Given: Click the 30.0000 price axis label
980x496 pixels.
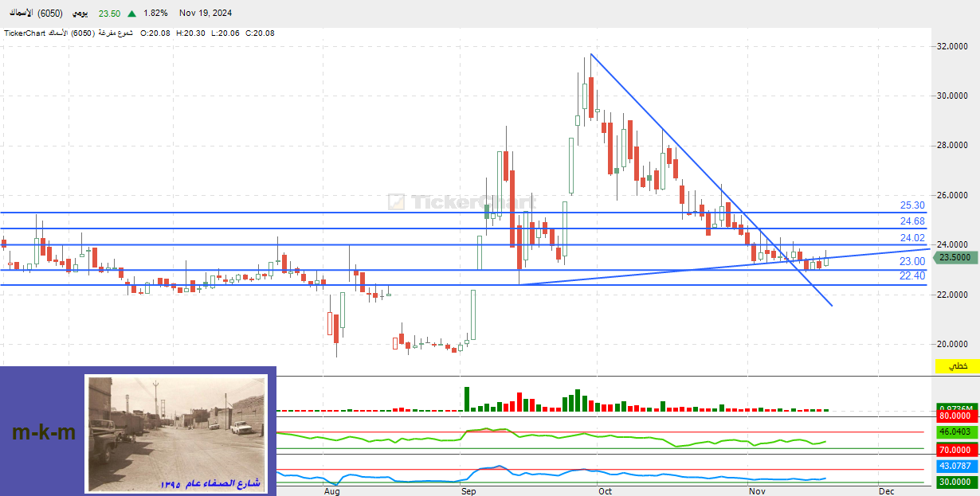Looking at the screenshot, I should tap(952, 96).
